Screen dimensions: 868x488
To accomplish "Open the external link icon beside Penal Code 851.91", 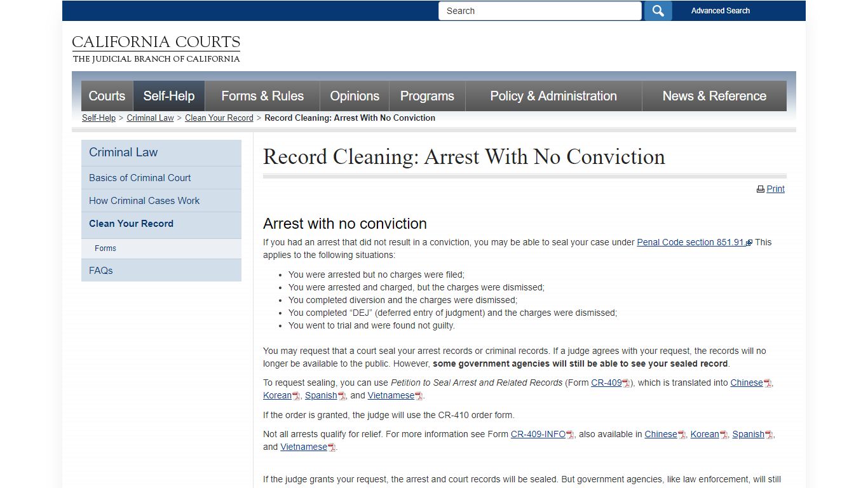I will coord(749,242).
